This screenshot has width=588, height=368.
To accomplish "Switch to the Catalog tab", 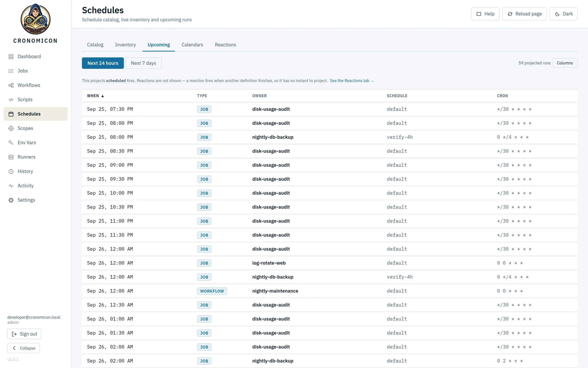I will coord(95,45).
